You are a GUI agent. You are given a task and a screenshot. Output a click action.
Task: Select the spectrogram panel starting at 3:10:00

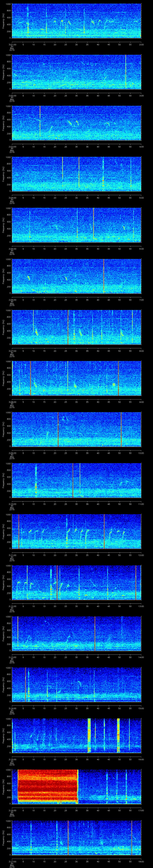[x=76, y=480]
